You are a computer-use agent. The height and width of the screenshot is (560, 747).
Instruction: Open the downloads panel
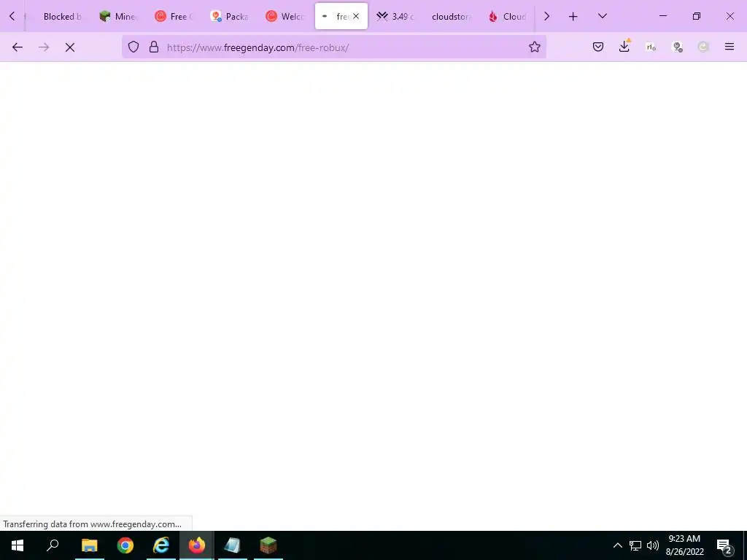[x=624, y=47]
